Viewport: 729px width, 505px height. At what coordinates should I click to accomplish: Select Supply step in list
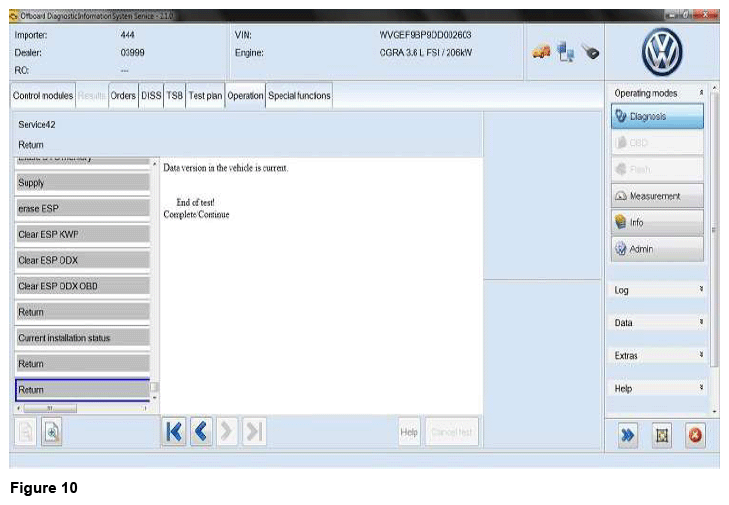(83, 183)
